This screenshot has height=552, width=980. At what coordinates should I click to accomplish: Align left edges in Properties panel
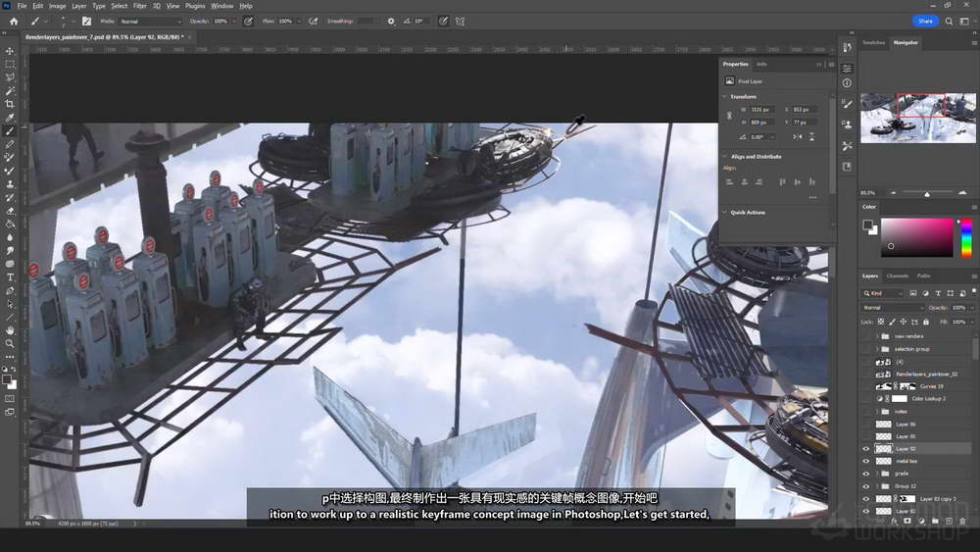(x=729, y=181)
